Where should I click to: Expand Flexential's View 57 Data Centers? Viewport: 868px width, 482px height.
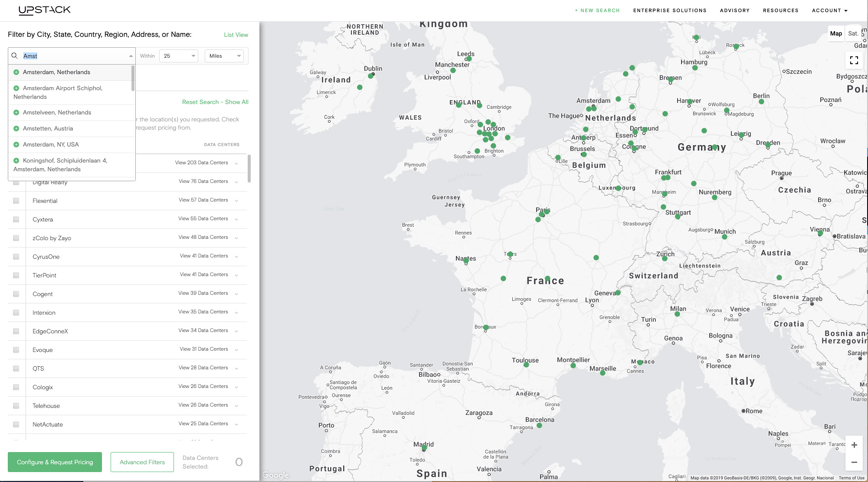click(208, 200)
